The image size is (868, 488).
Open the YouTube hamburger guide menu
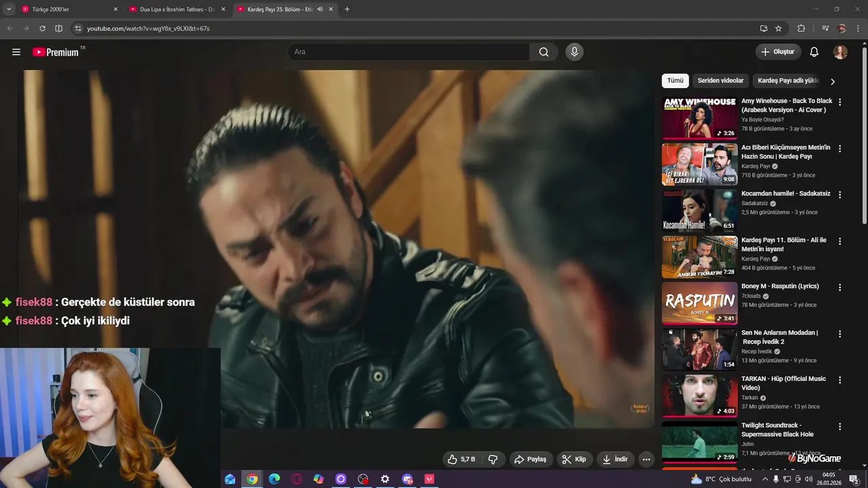point(16,52)
